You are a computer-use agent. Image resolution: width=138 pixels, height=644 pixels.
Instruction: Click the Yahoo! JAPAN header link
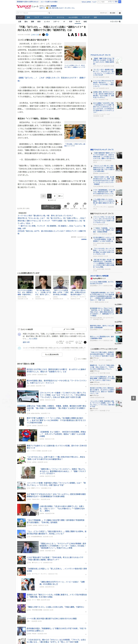click(x=86, y=2)
